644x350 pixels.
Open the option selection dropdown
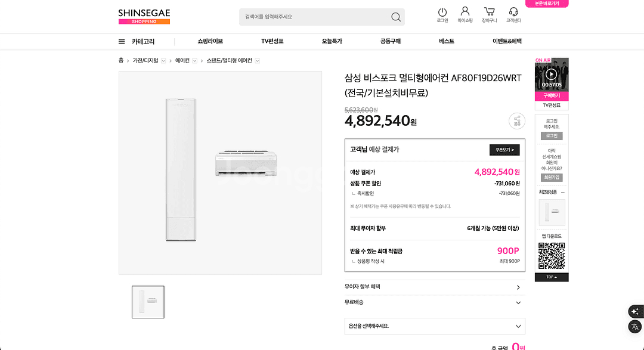point(435,326)
